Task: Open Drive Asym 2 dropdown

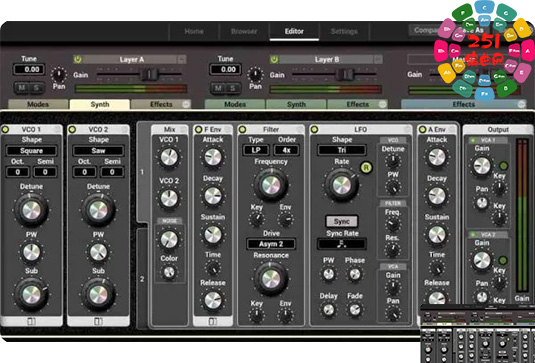Action: click(x=271, y=244)
